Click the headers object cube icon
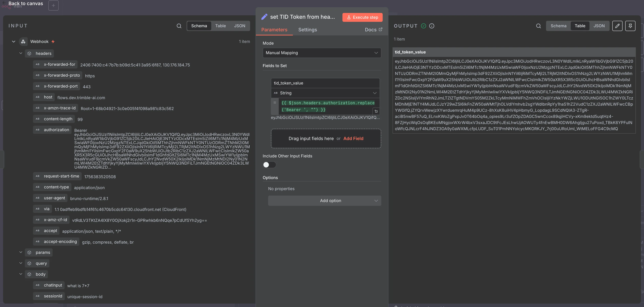Screen dimensions: 644x307 coord(29,53)
